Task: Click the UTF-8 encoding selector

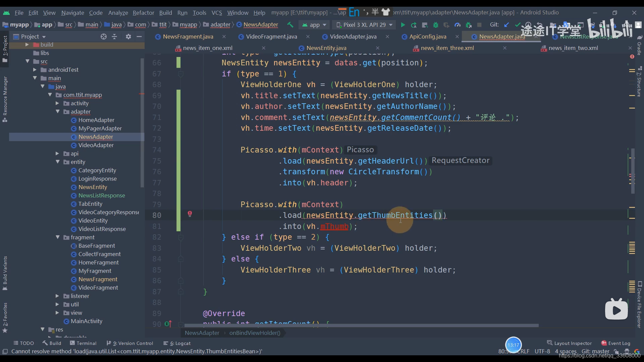Action: point(542,351)
